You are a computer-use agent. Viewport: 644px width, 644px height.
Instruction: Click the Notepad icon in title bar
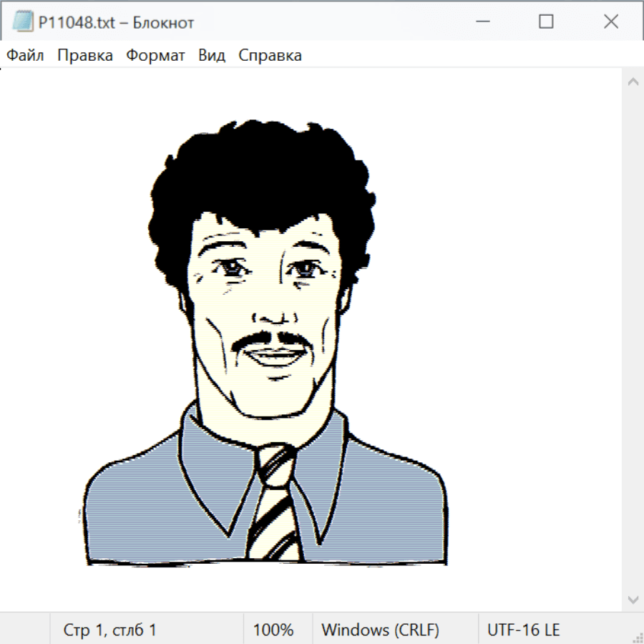click(x=22, y=22)
